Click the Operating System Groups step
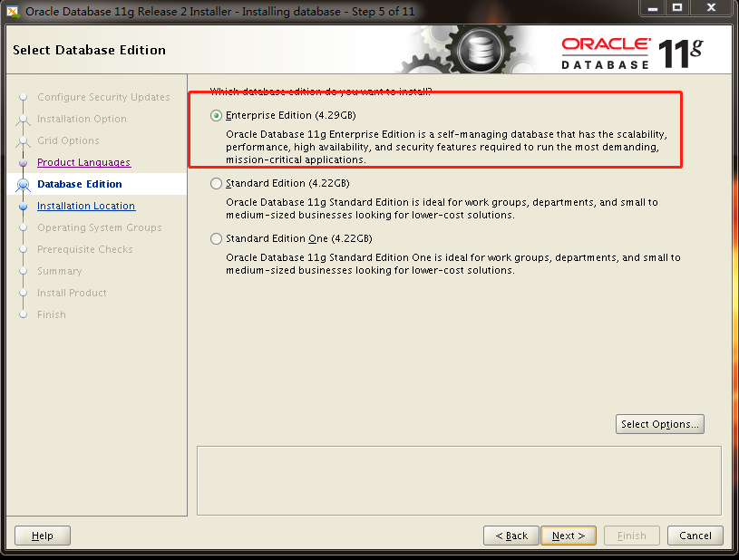Image resolution: width=739 pixels, height=560 pixels. coord(100,227)
